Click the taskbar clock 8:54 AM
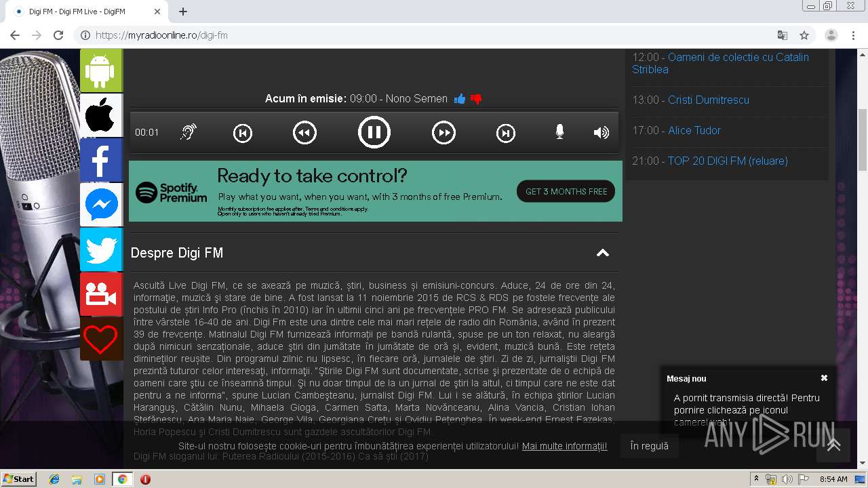Screen dimensions: 868x488 click(x=833, y=479)
